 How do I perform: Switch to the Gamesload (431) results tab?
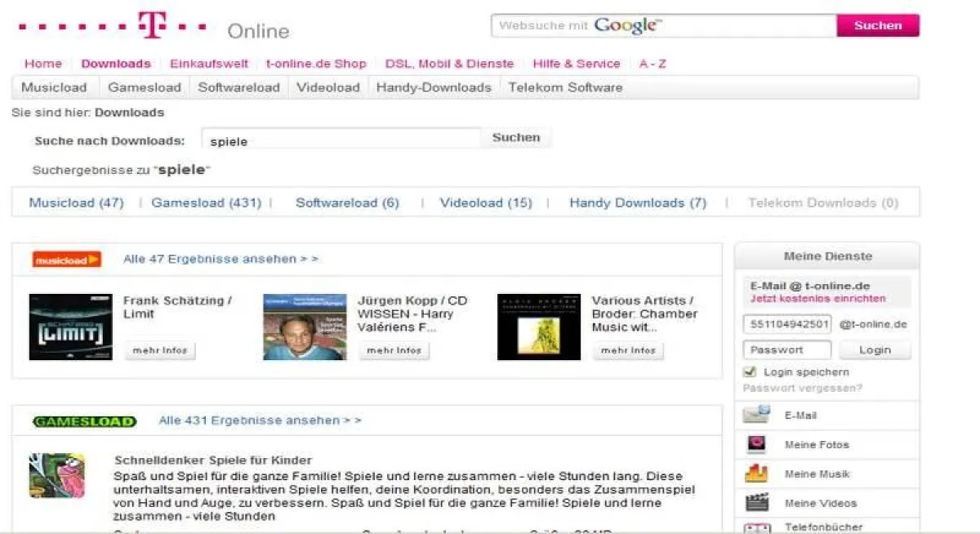coord(206,202)
